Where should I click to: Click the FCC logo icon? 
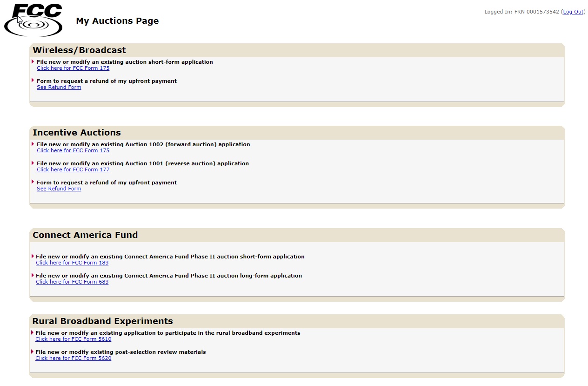tap(33, 20)
